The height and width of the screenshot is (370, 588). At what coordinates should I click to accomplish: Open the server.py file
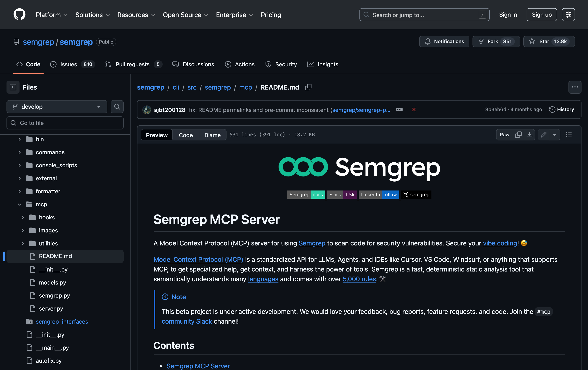pyautogui.click(x=51, y=308)
